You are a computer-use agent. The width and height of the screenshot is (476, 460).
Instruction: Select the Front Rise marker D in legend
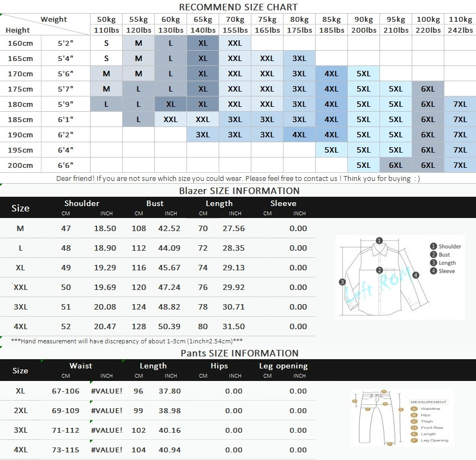click(x=414, y=428)
